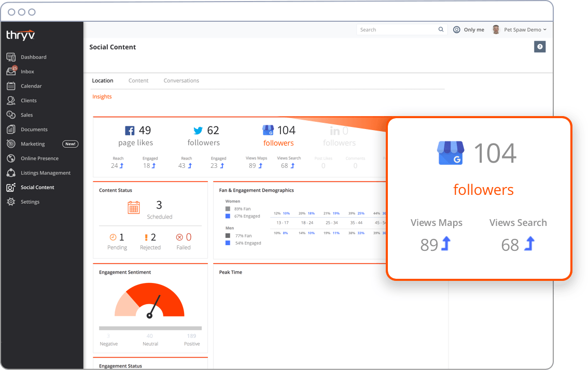Switch to the Location tab
Screen dimensions: 588x370
(103, 81)
